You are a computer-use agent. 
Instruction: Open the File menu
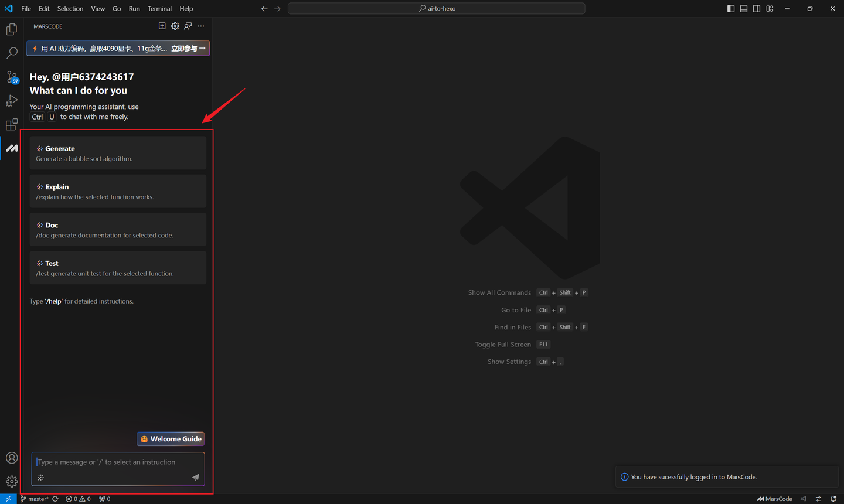(26, 9)
